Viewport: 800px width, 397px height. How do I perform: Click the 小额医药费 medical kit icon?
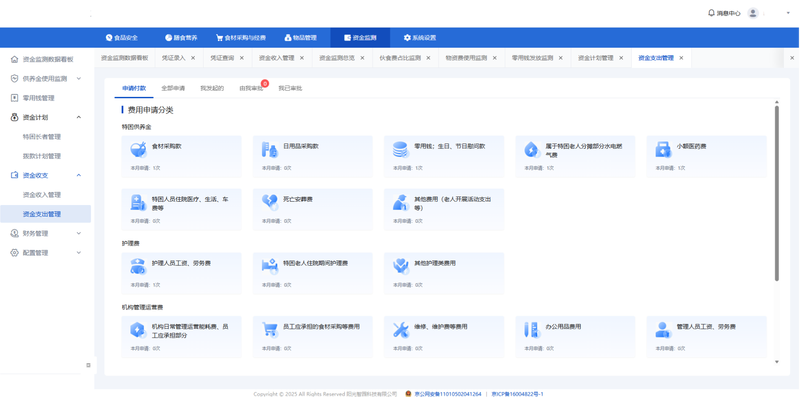663,150
